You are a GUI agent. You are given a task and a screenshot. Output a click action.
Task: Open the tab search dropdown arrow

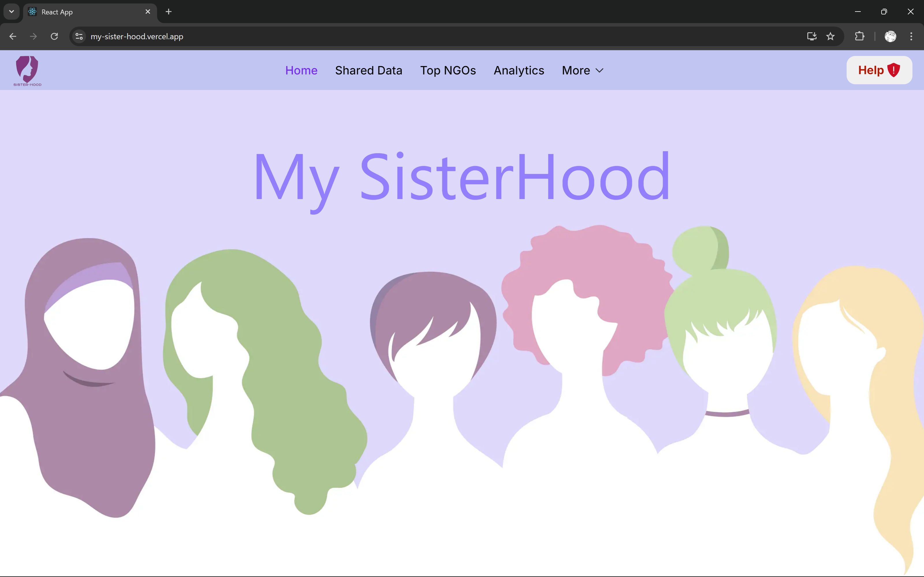coord(12,12)
